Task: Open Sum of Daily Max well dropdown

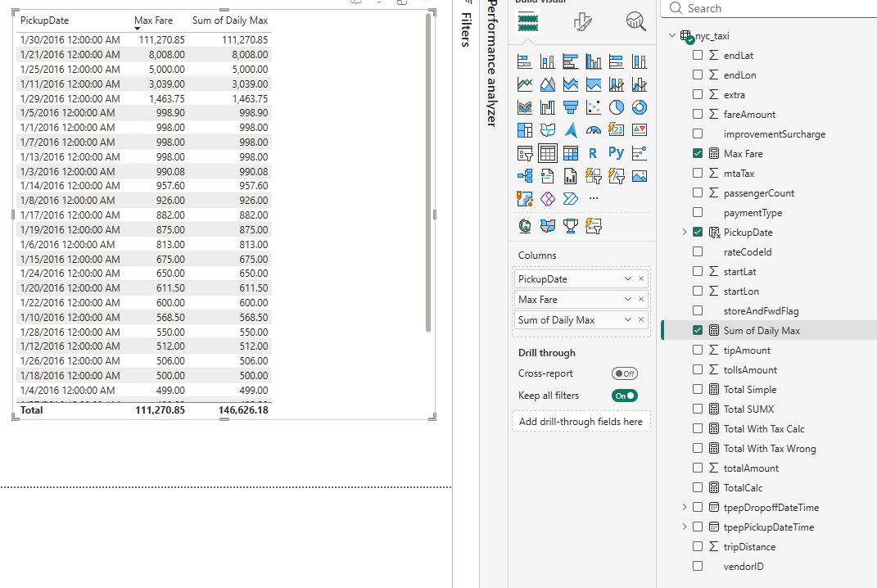Action: (628, 319)
